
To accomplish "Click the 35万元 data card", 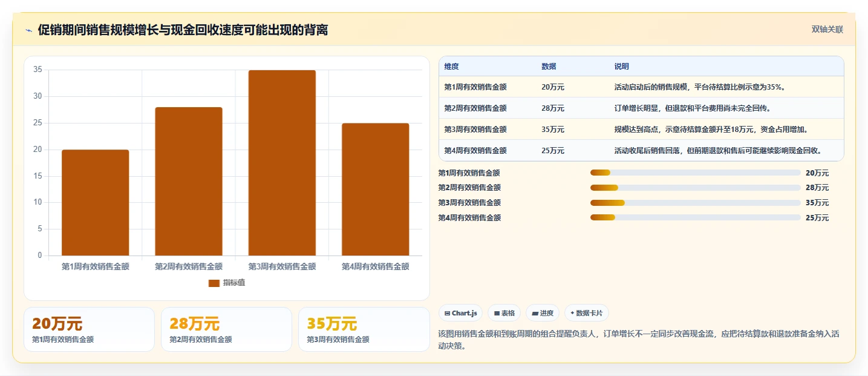I will tap(364, 329).
